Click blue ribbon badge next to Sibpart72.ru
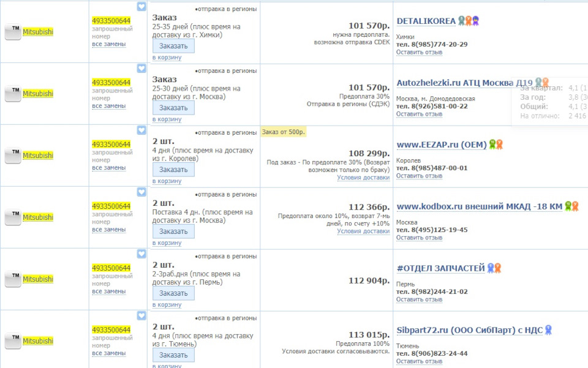The width and height of the screenshot is (588, 368). pyautogui.click(x=548, y=330)
